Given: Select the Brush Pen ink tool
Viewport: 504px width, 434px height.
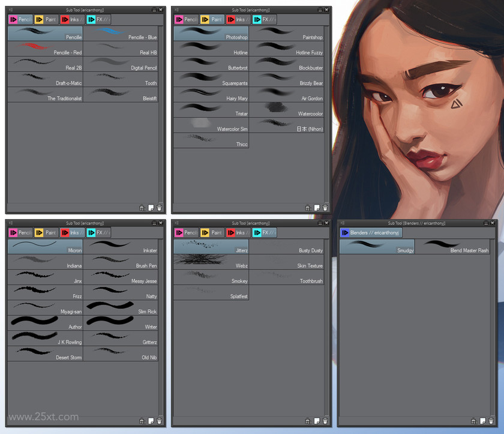Looking at the screenshot, I should pos(121,262).
